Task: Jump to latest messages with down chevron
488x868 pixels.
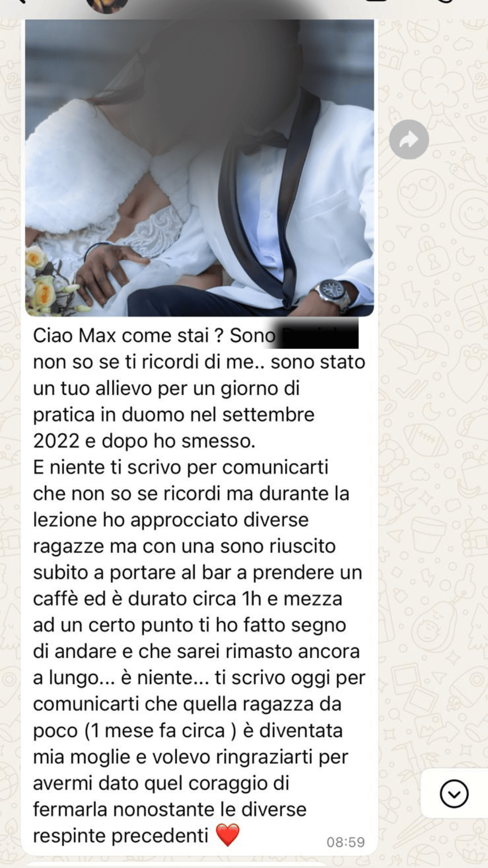Action: pos(454,793)
